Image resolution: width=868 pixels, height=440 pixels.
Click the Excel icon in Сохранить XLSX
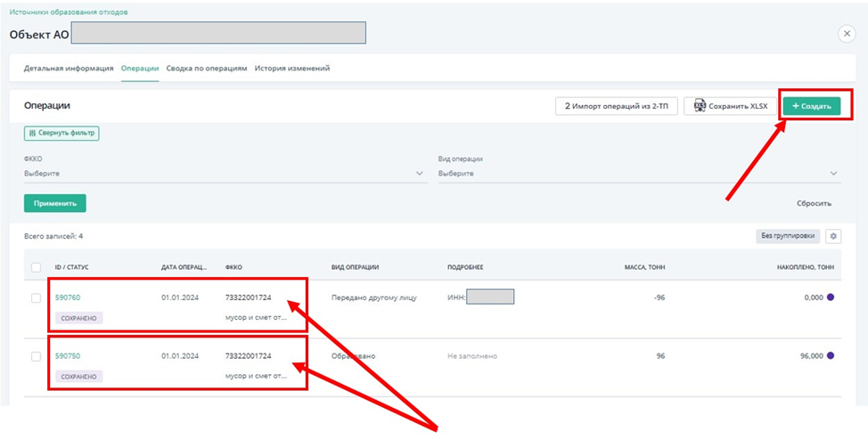[700, 106]
